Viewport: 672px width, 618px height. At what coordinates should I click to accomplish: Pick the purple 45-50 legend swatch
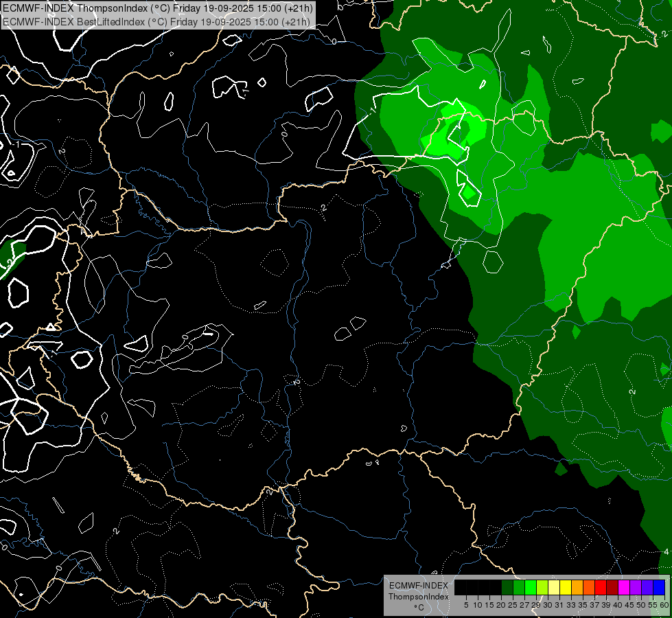(636, 587)
